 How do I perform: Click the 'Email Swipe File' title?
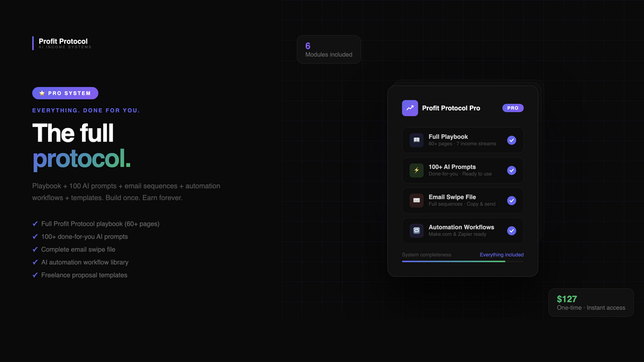click(452, 197)
